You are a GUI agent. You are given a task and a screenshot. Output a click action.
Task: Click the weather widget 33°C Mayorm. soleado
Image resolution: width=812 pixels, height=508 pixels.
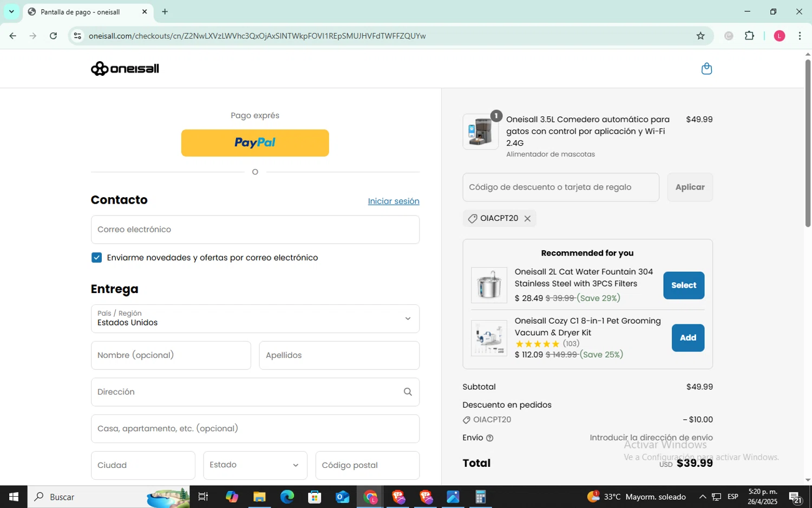tap(637, 497)
